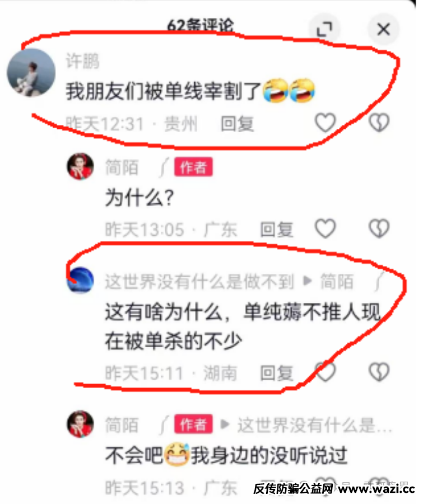This screenshot has height=504, width=423.
Task: Tap 简陌 mention after reply arrow
Action: [x=337, y=282]
